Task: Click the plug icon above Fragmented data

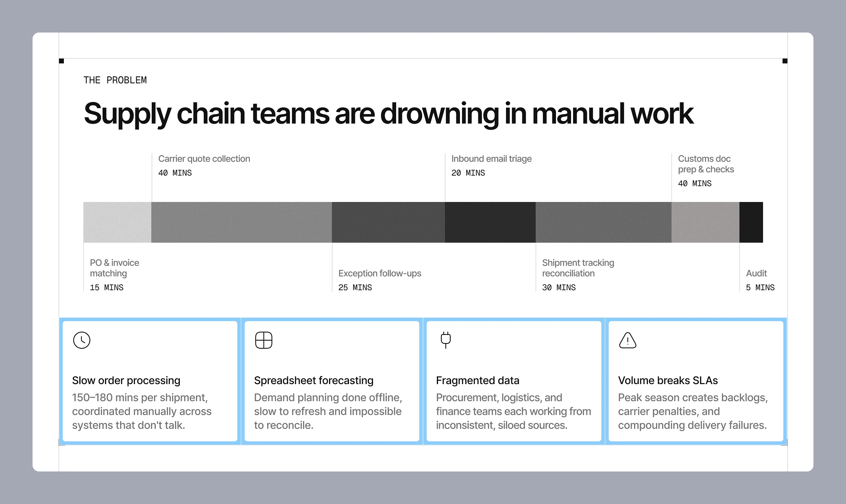Action: tap(446, 340)
